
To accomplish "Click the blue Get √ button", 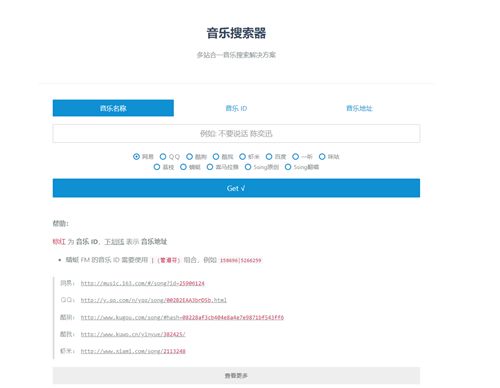I will click(236, 188).
